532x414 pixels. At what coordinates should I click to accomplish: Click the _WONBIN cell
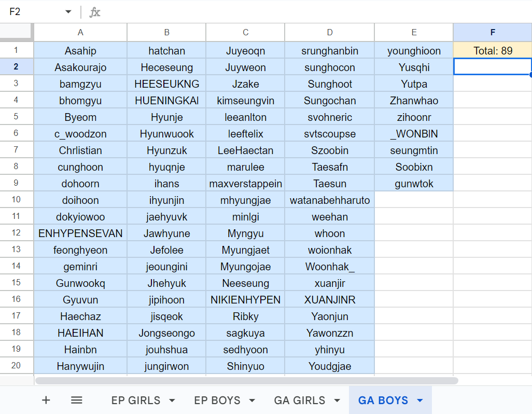click(414, 134)
